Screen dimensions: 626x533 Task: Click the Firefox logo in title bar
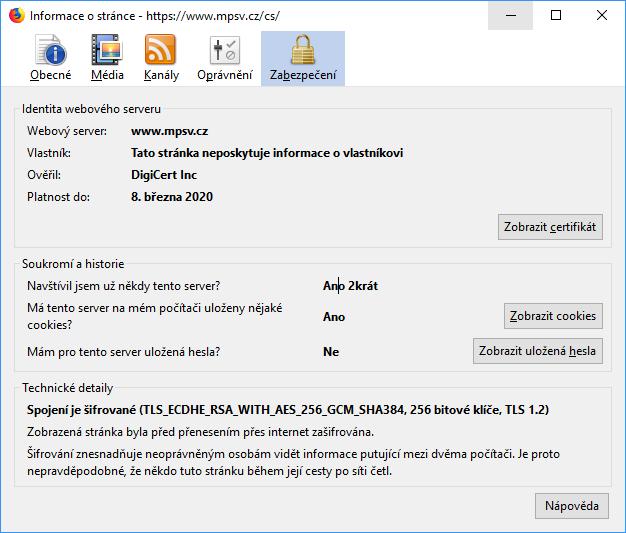[16, 16]
